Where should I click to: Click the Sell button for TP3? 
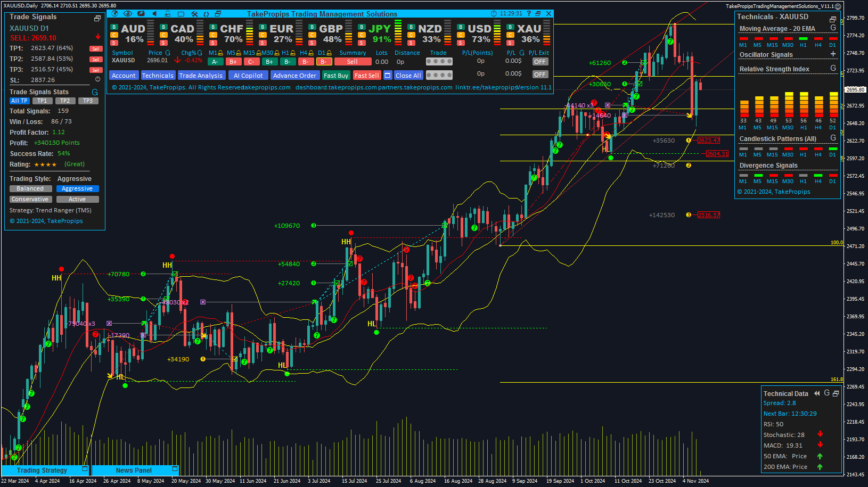pos(96,70)
